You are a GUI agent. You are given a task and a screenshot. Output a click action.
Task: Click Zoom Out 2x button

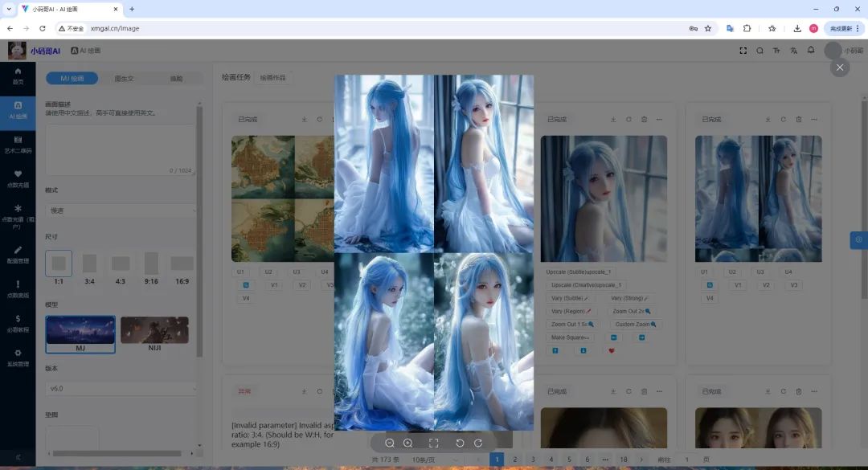click(632, 311)
